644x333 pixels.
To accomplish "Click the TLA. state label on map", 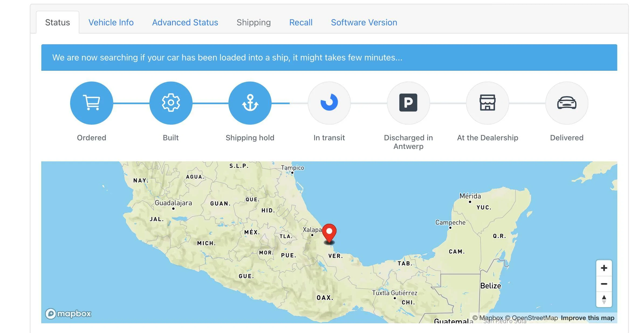I will click(286, 236).
